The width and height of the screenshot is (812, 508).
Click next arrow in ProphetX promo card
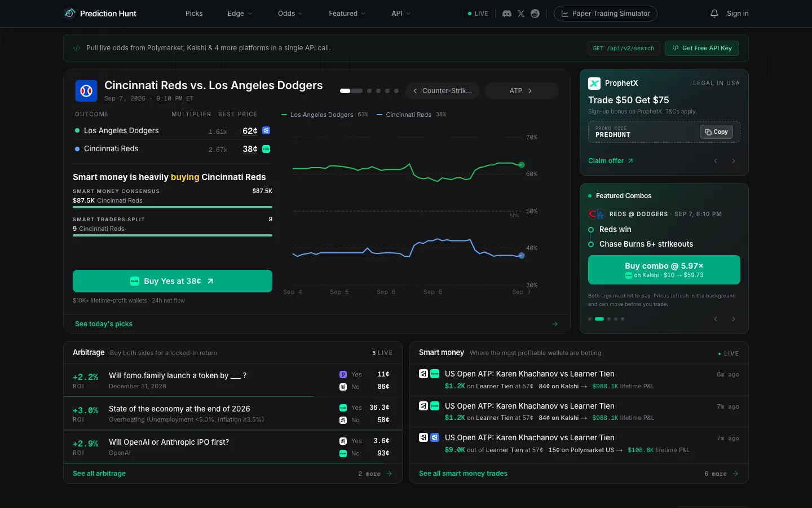[x=734, y=161]
